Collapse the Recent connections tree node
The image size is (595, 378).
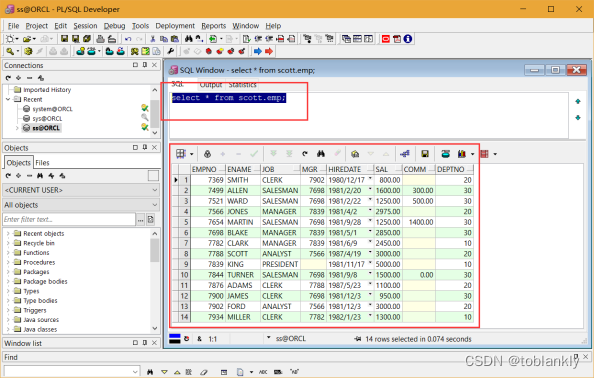click(8, 99)
